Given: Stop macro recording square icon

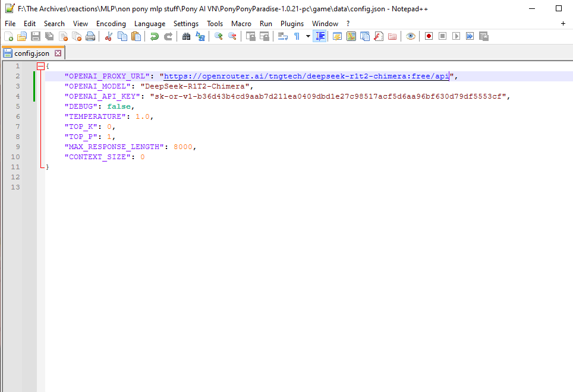Looking at the screenshot, I should point(443,36).
